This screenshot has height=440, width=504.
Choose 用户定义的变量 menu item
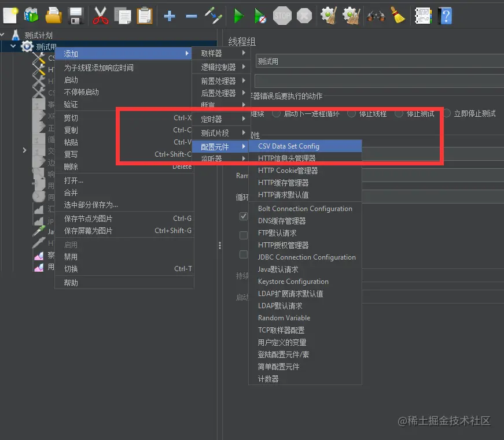(x=306, y=342)
